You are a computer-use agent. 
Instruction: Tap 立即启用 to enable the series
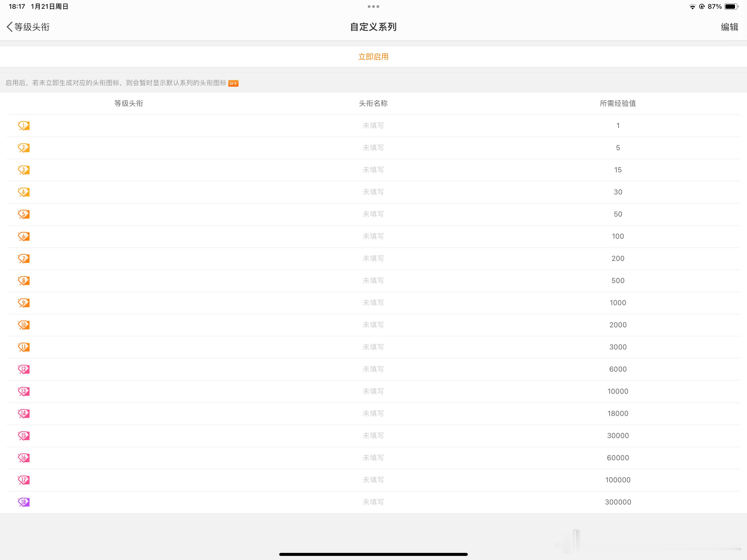[x=373, y=57]
